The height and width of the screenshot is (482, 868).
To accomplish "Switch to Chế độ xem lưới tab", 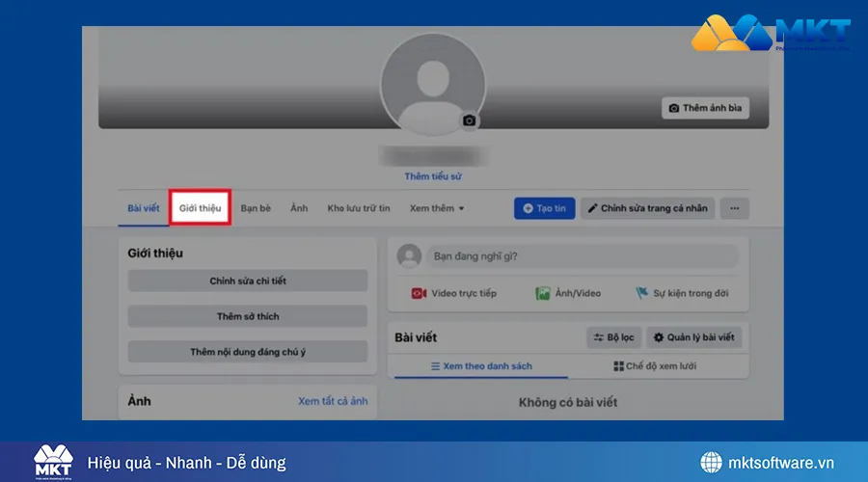I will 655,365.
